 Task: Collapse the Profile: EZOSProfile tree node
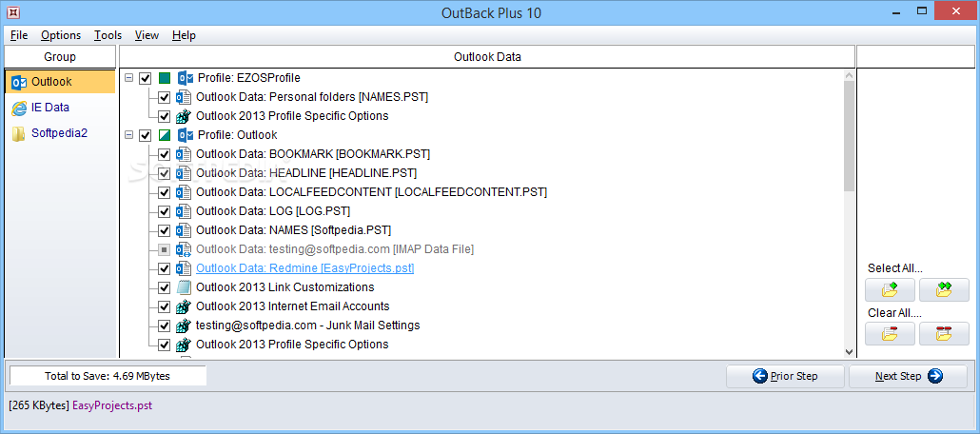click(128, 78)
